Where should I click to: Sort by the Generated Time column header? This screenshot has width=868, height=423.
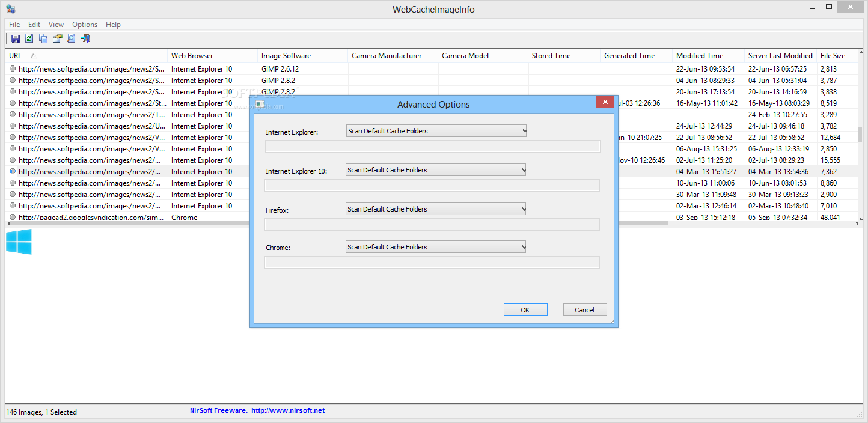pyautogui.click(x=637, y=56)
